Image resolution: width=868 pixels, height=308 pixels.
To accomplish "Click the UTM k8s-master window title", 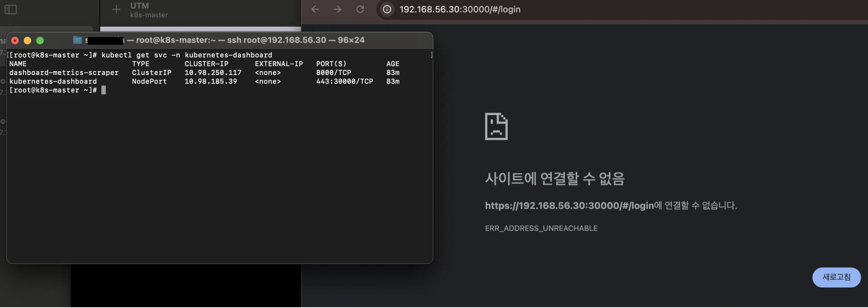I will (149, 10).
